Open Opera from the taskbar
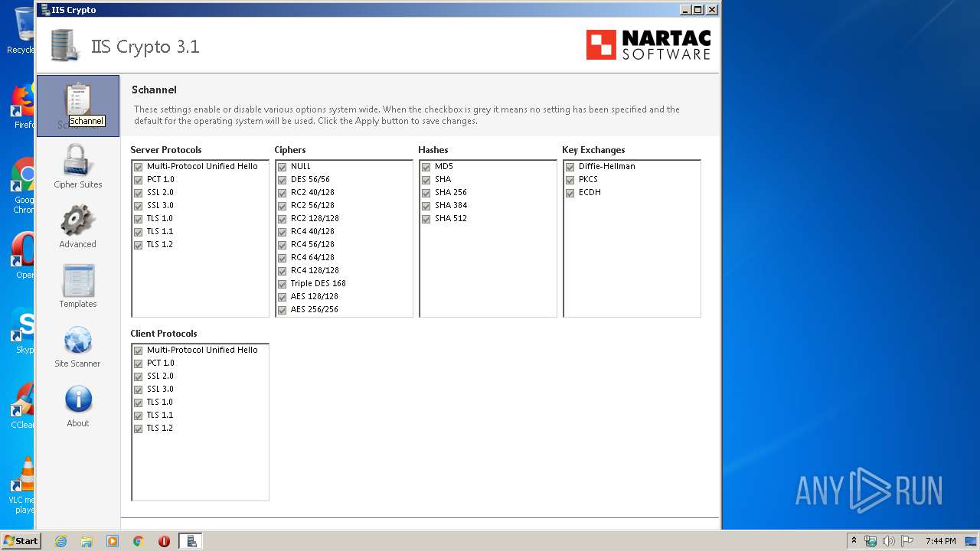Screen dimensions: 980x551 click(x=164, y=541)
